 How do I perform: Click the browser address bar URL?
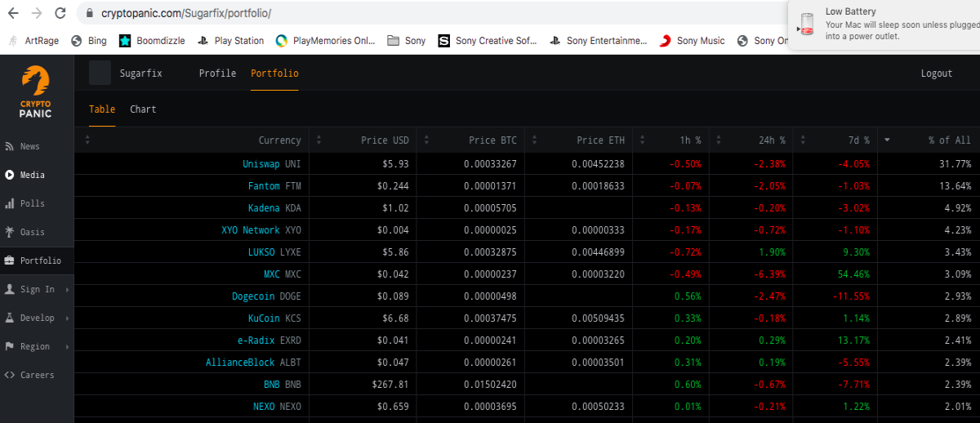pos(186,14)
